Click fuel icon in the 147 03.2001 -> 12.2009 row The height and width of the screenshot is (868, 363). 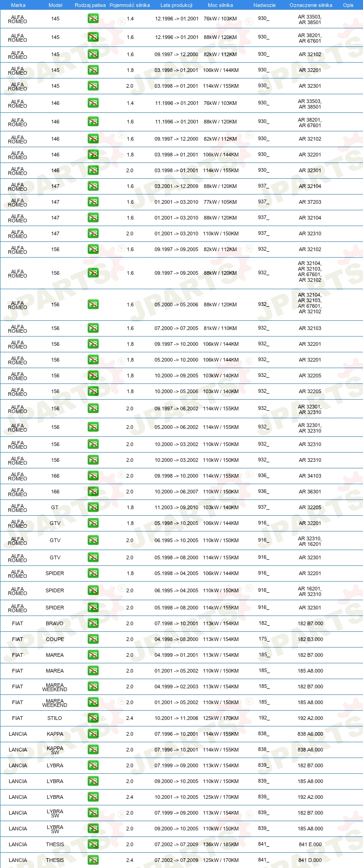93,186
